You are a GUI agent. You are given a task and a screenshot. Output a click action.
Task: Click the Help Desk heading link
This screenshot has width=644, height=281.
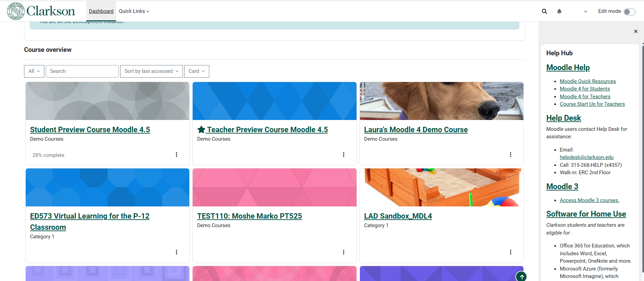click(563, 118)
